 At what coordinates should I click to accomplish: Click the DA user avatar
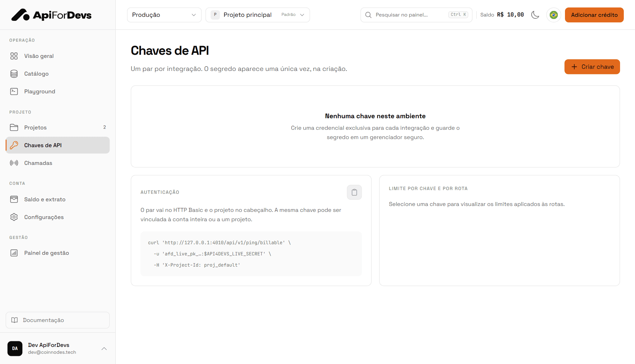[x=15, y=348]
